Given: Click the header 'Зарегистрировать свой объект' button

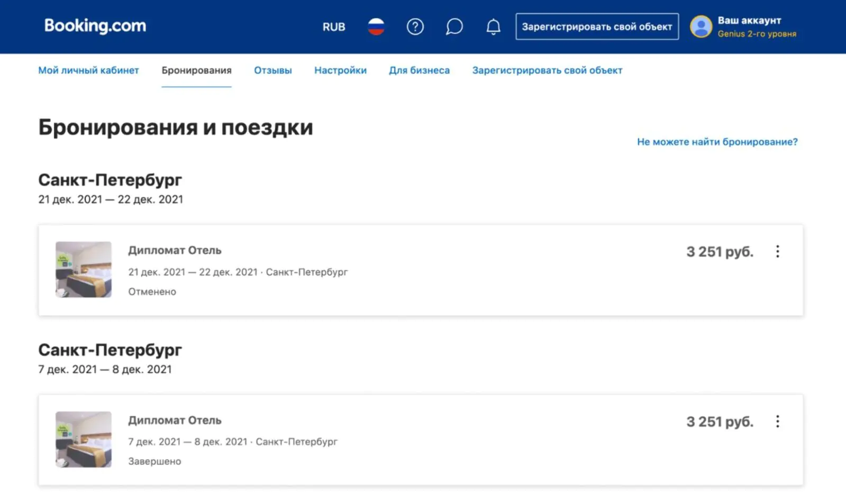Looking at the screenshot, I should point(597,26).
